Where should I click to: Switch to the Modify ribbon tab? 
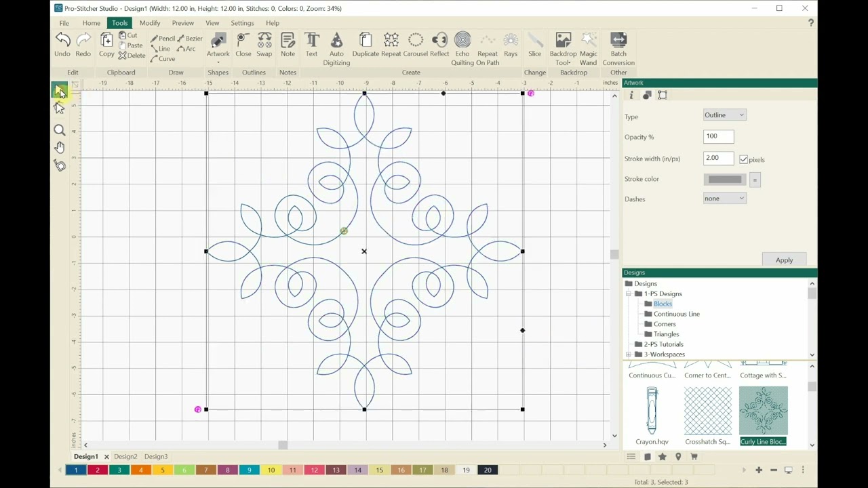coord(150,23)
